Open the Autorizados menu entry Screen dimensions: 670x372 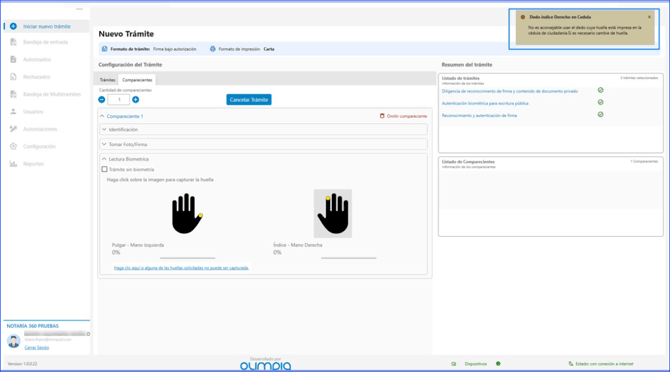pyautogui.click(x=37, y=59)
